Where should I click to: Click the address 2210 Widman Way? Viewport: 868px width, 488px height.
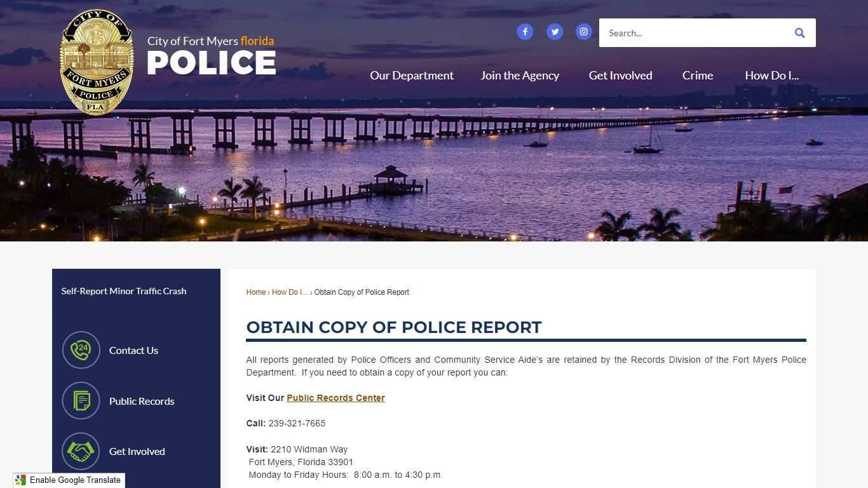pyautogui.click(x=309, y=449)
